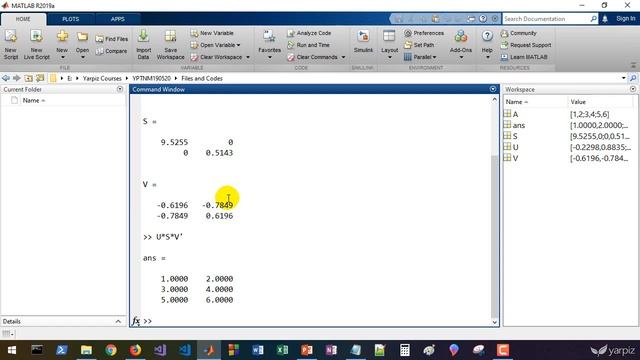This screenshot has width=640, height=360.
Task: Open the New file menu
Action: pos(62,45)
